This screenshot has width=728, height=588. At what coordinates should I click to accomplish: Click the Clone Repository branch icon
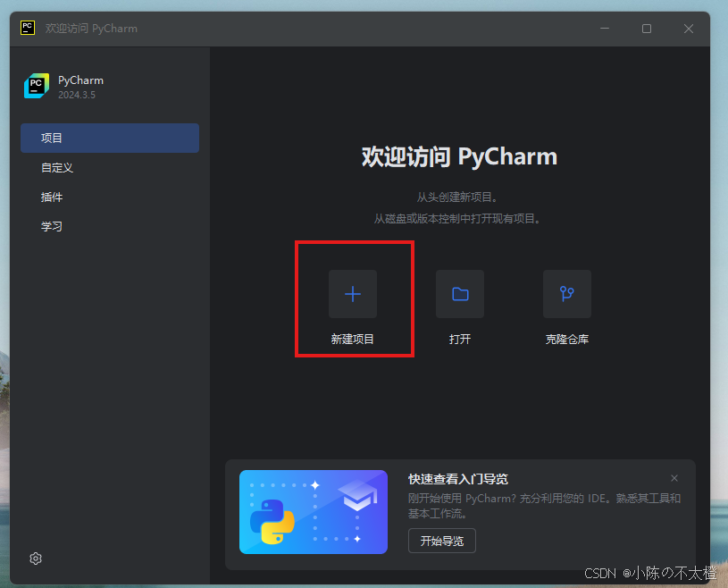pos(567,294)
